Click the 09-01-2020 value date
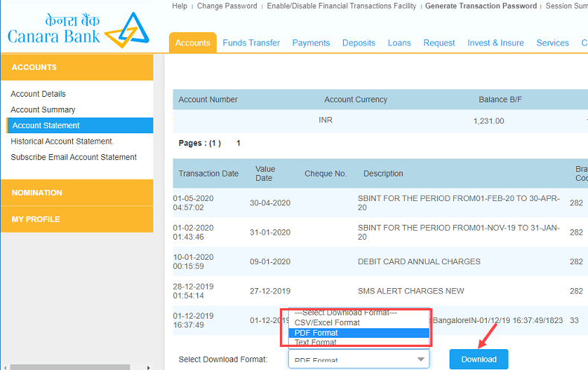 click(x=270, y=261)
